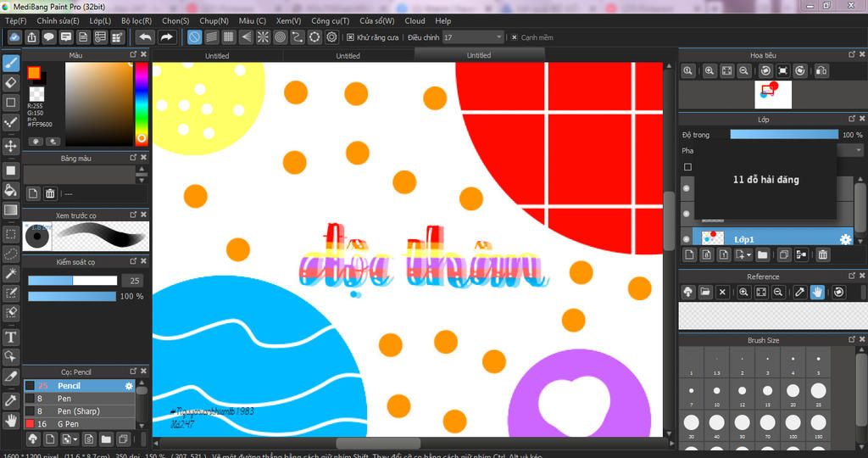Select the Bucket fill tool

tap(10, 190)
